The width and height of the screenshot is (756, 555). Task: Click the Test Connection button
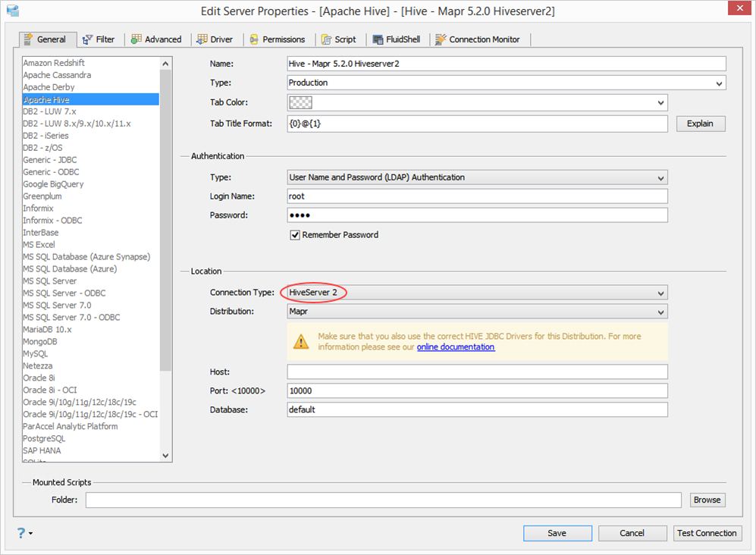point(707,533)
